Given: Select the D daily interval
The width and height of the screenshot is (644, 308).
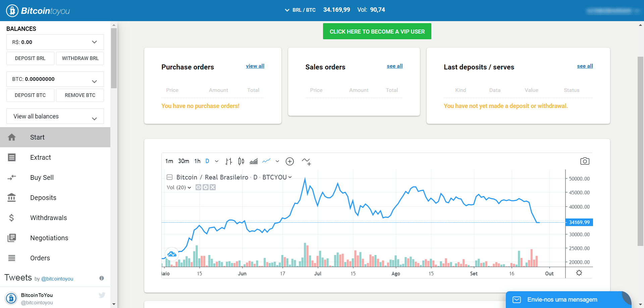Looking at the screenshot, I should coord(207,161).
